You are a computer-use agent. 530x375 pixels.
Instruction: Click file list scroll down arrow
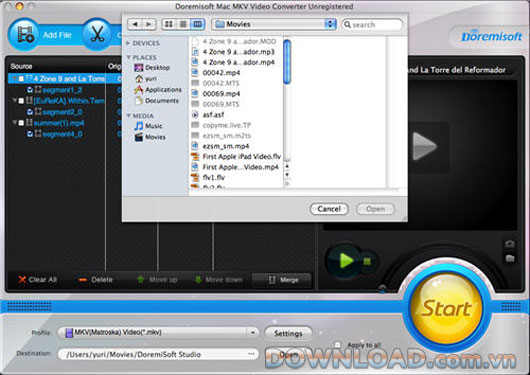287,174
